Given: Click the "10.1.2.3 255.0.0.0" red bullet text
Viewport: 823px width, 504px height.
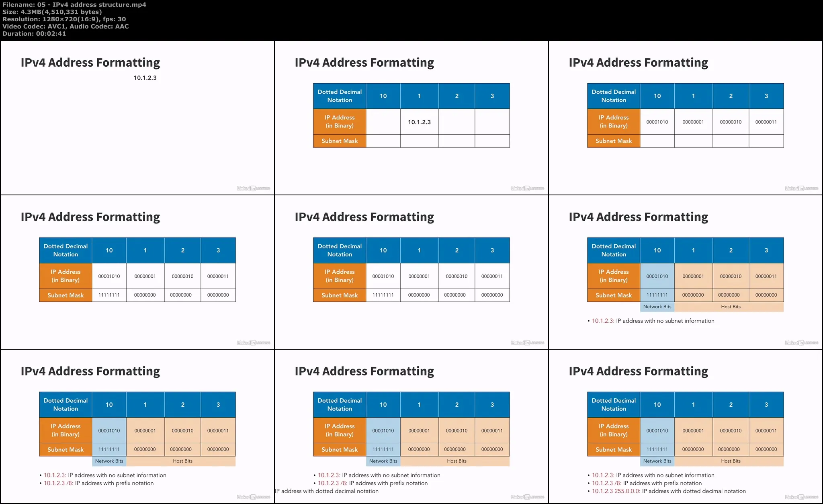Looking at the screenshot, I should (616, 491).
